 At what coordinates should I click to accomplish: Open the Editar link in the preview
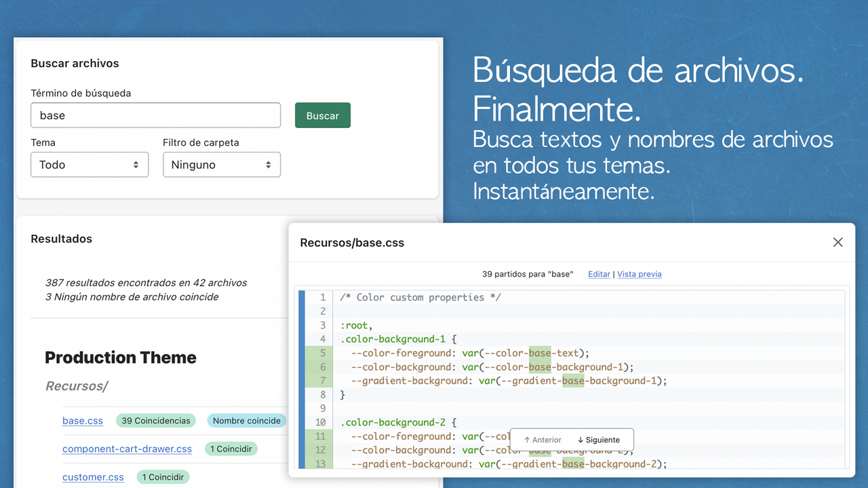[599, 274]
